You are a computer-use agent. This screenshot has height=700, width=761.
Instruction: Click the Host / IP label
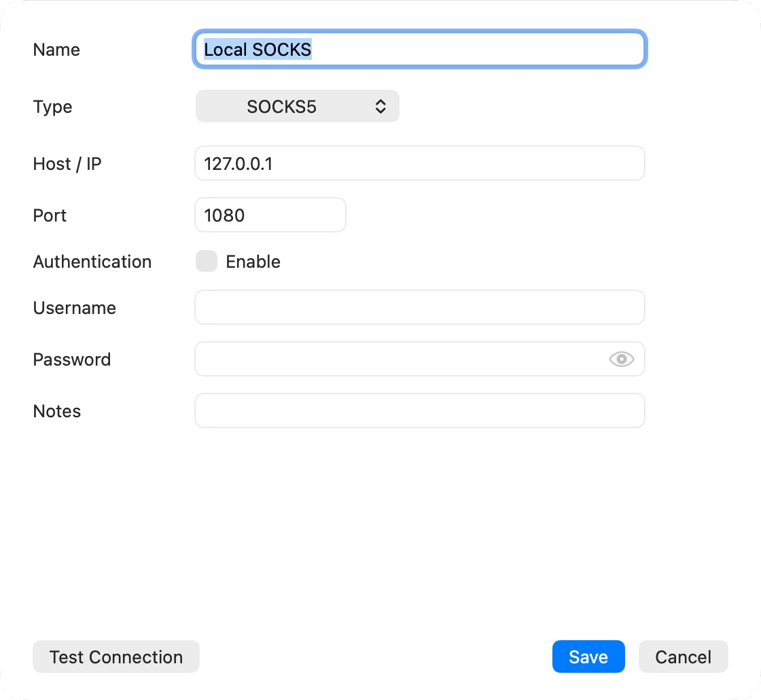pos(67,164)
